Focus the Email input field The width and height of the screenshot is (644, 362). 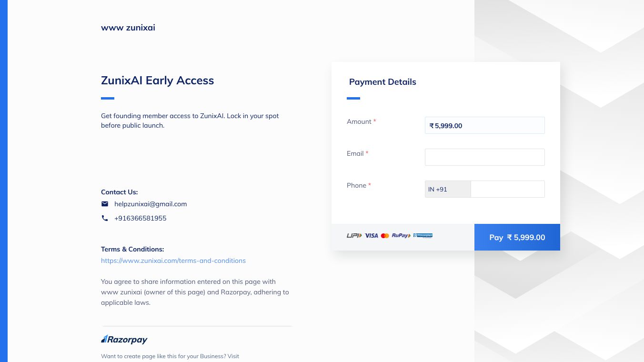coord(484,157)
